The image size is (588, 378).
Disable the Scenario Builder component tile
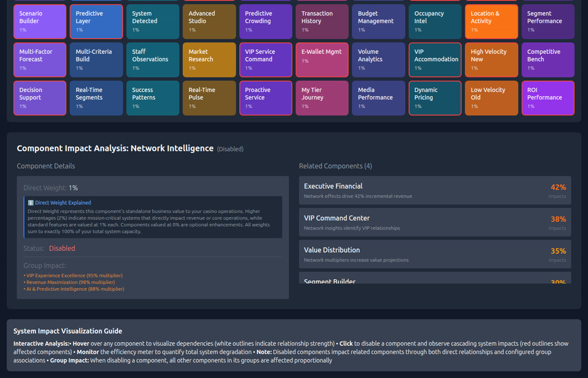(40, 22)
